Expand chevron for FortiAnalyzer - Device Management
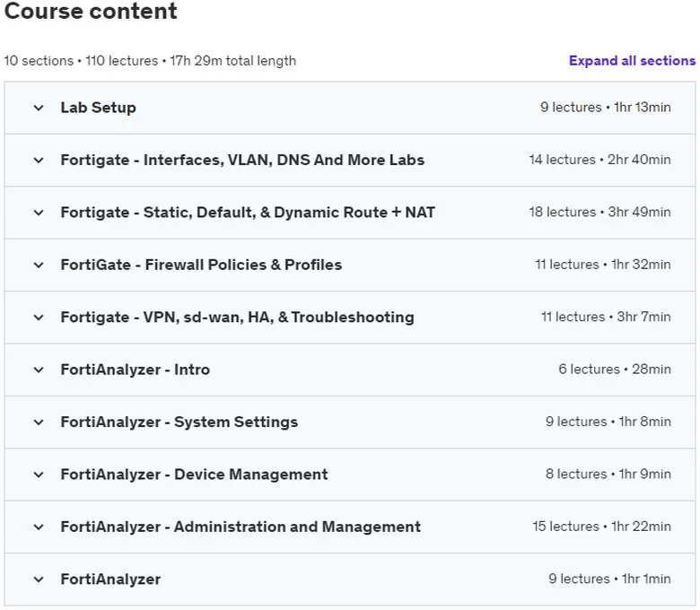Image resolution: width=700 pixels, height=610 pixels. [x=39, y=475]
